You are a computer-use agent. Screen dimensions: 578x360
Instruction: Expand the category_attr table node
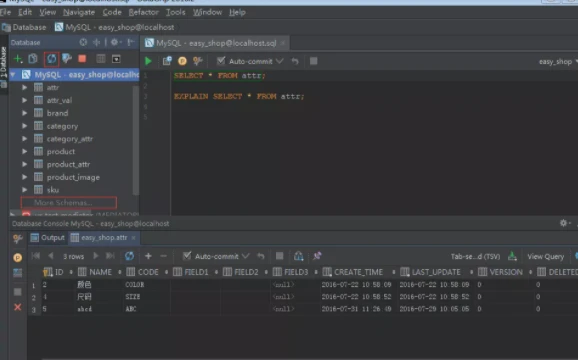click(24, 139)
